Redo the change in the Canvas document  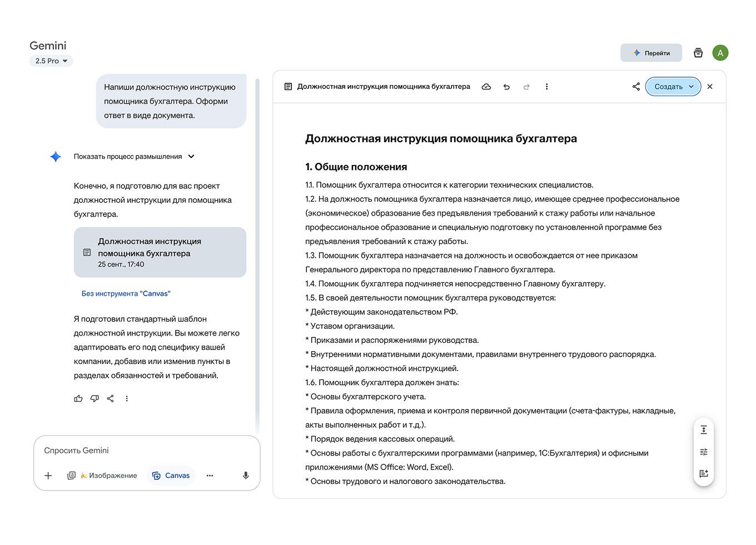[x=526, y=87]
